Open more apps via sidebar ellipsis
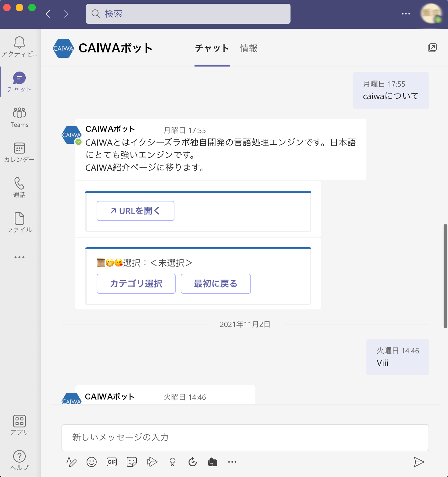Viewport: 448px width, 477px height. pos(19,257)
